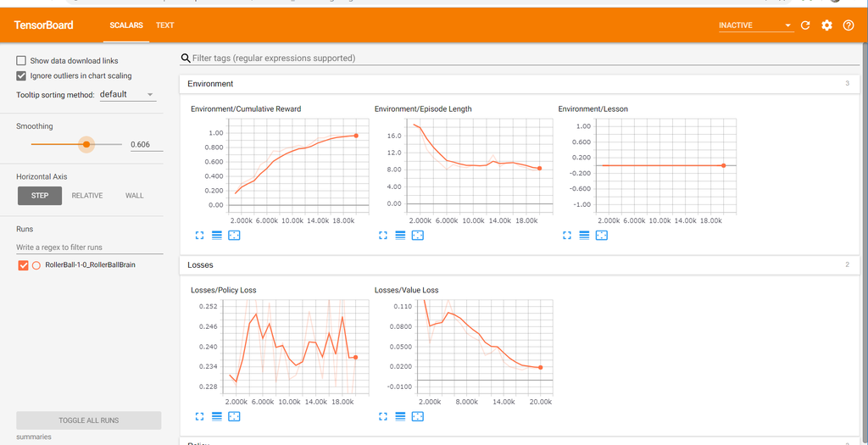868x445 pixels.
Task: Fit domain to data on Policy Loss chart
Action: tap(234, 416)
